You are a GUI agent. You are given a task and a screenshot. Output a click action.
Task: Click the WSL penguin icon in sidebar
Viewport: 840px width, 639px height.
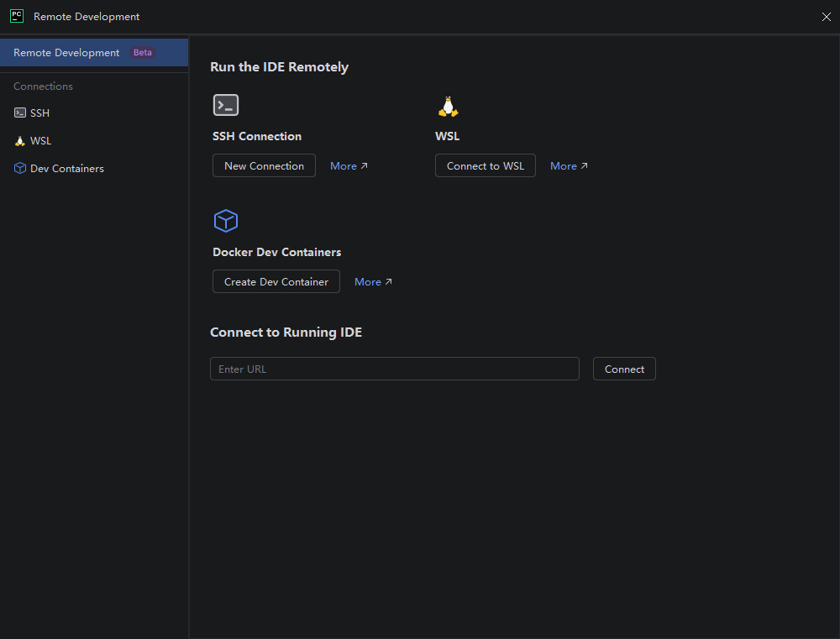tap(20, 141)
